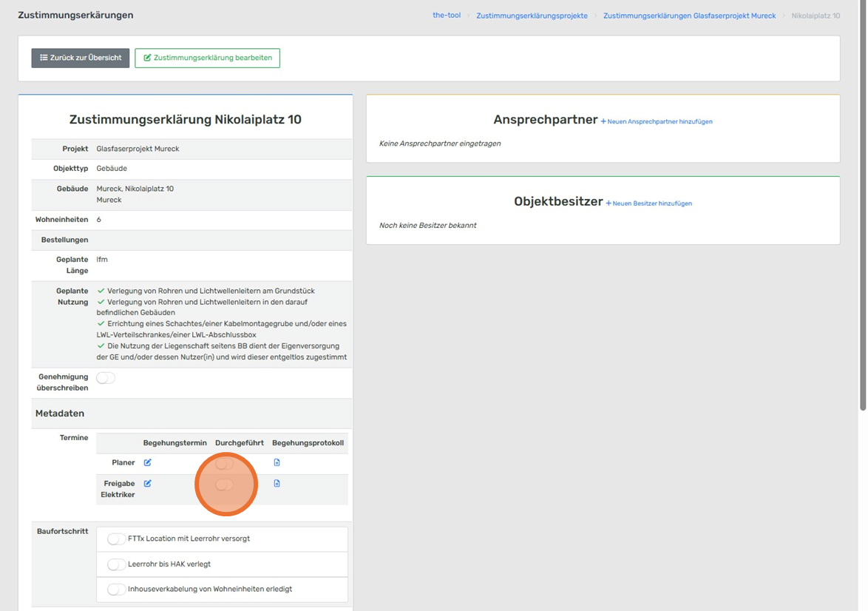Edit Freigabe Elektriker Begehungstermin icon
This screenshot has height=611, width=868.
point(147,484)
